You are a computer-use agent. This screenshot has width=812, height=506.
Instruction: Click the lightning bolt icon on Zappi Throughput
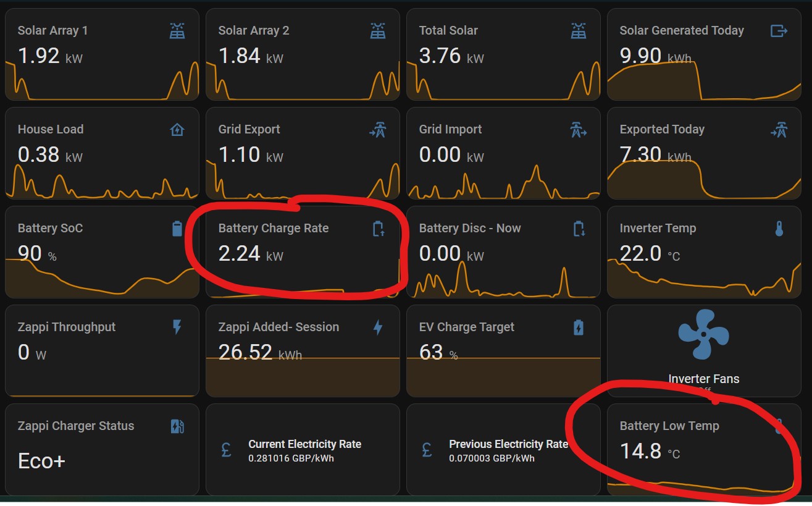177,327
